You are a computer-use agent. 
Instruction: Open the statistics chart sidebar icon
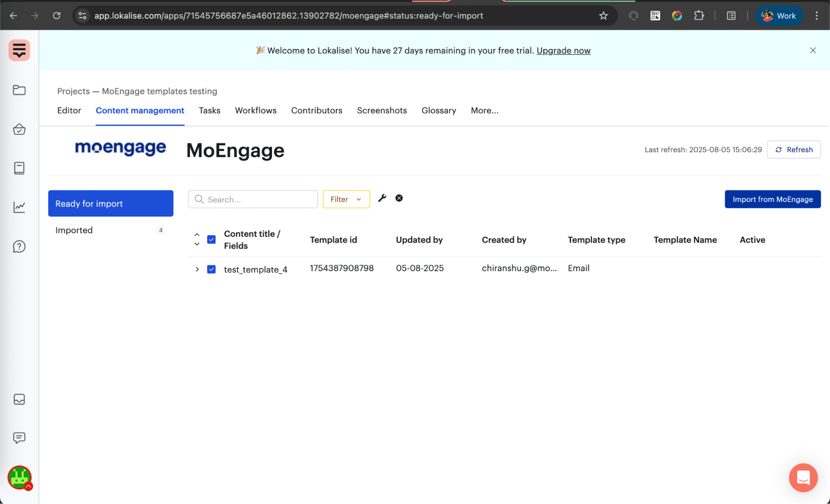point(19,207)
